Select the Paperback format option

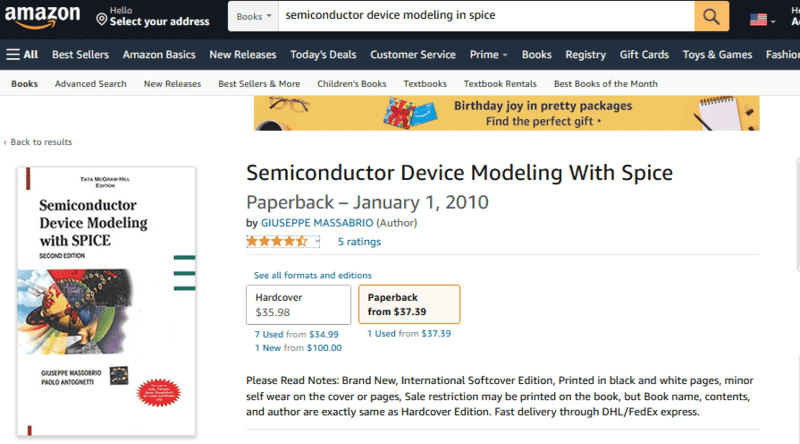pos(409,305)
